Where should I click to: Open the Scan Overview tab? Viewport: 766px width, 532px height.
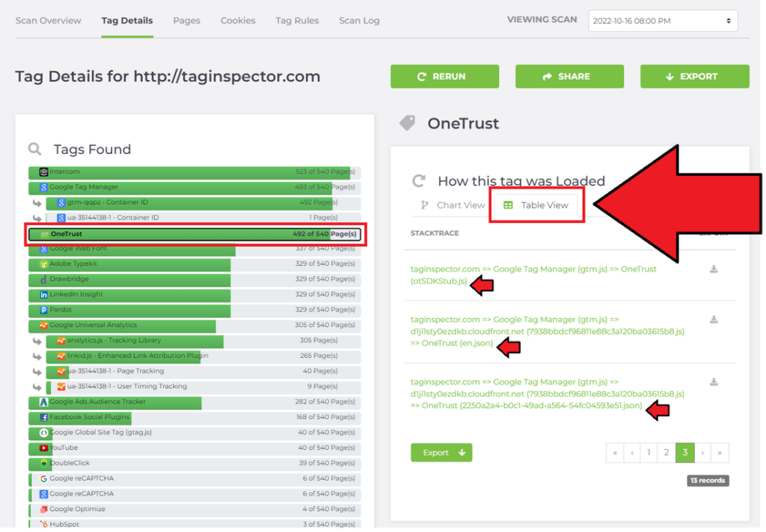click(49, 20)
